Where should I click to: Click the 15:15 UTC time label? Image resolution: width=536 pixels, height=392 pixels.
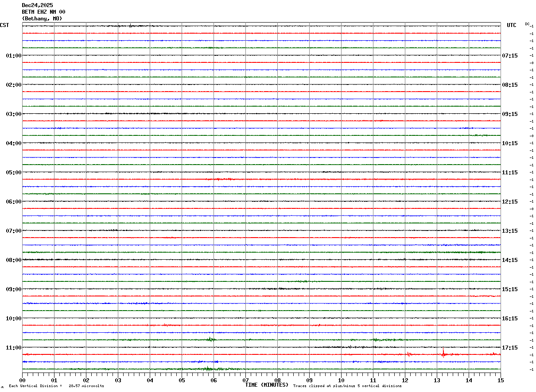point(510,289)
